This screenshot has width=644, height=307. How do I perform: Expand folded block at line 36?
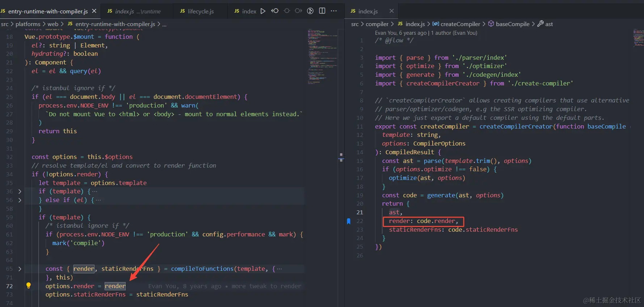point(20,191)
